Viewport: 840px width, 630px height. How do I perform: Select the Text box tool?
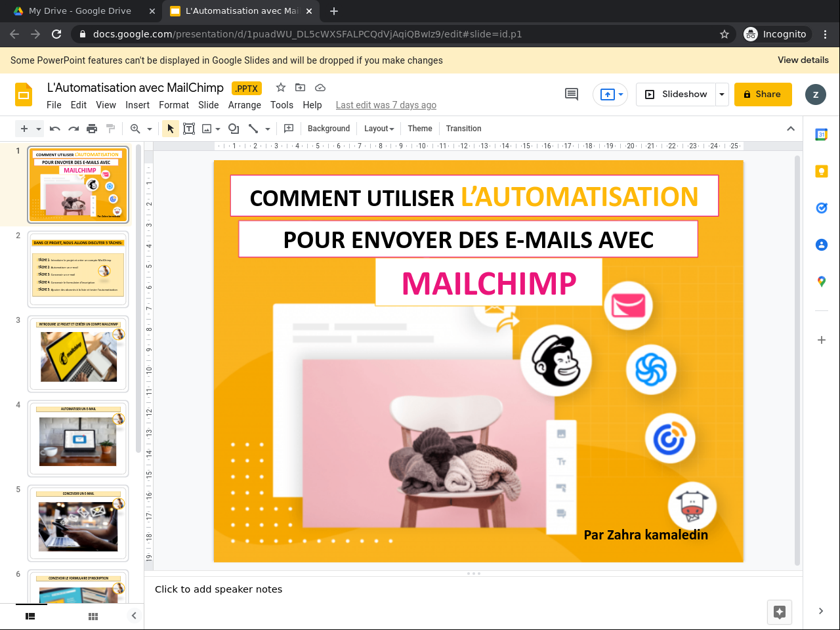(x=189, y=129)
